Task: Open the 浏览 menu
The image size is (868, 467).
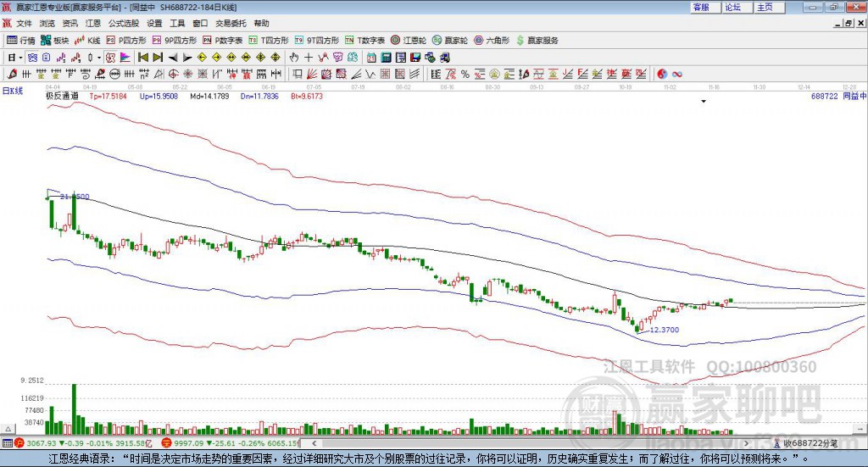Action: click(47, 23)
